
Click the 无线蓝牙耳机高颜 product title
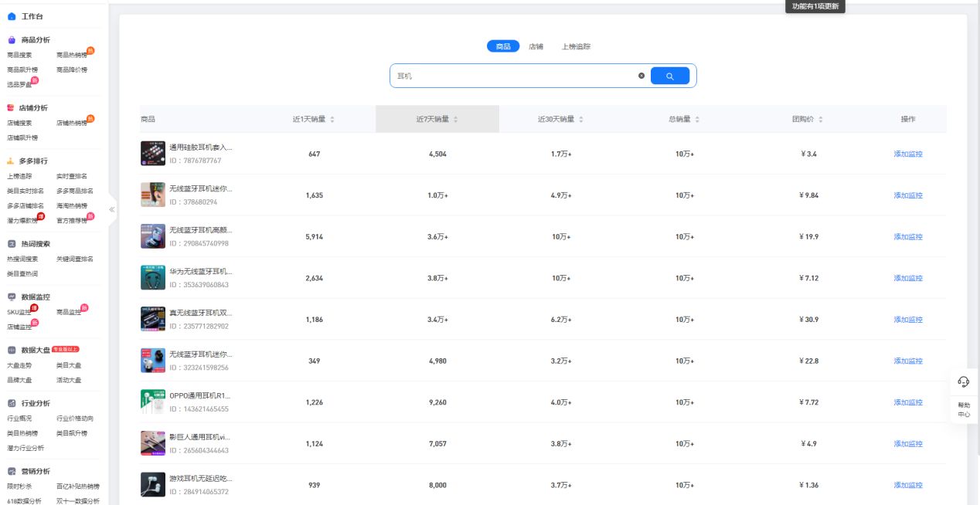201,229
